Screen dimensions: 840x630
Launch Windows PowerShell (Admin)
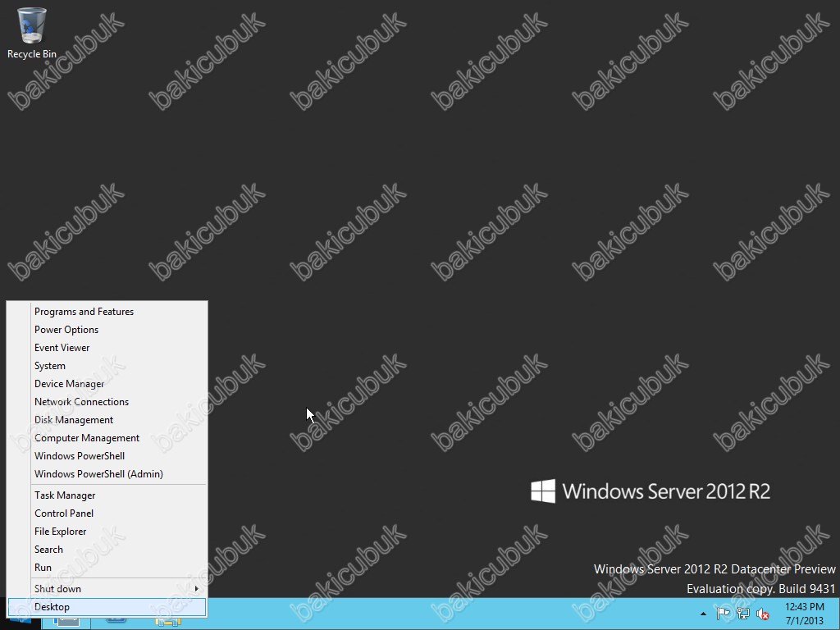[107, 474]
